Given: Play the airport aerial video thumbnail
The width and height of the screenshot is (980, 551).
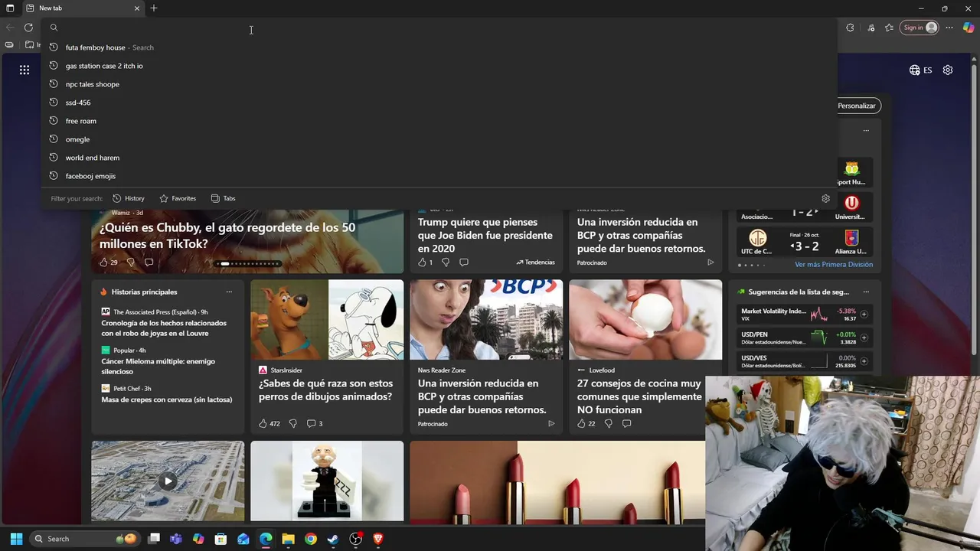Looking at the screenshot, I should pos(168,481).
